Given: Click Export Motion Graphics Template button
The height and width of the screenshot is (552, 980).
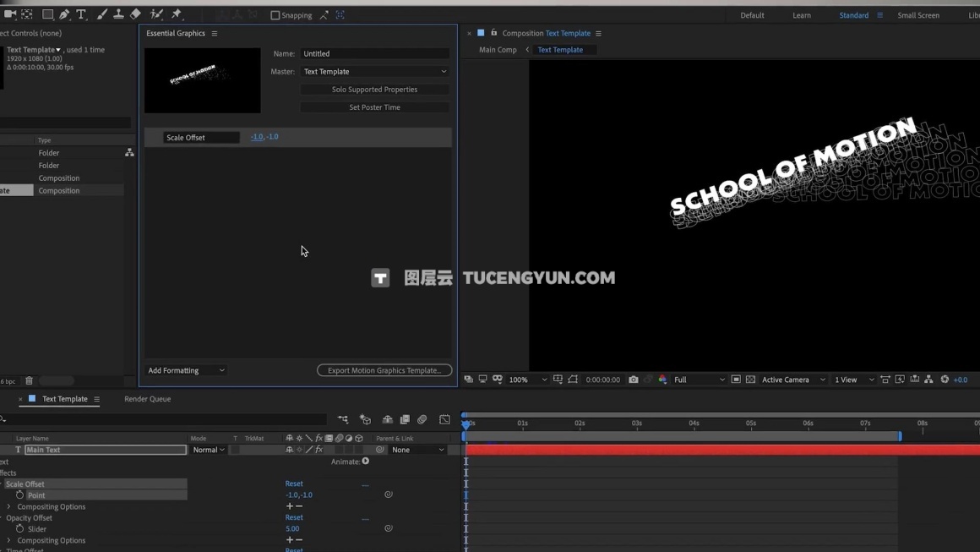Looking at the screenshot, I should (x=384, y=370).
